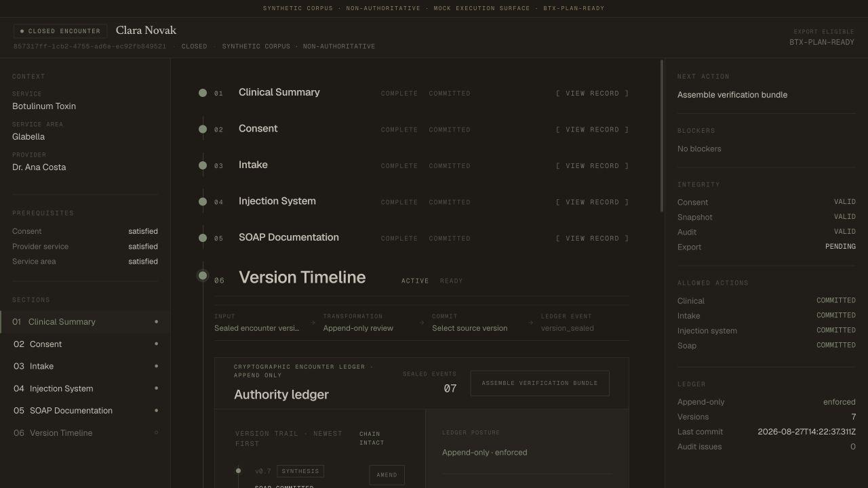View record for Consent step
The image size is (868, 488).
pos(592,129)
